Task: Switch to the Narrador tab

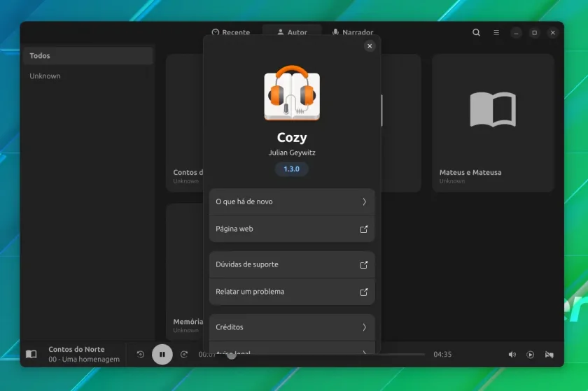Action: pos(353,32)
